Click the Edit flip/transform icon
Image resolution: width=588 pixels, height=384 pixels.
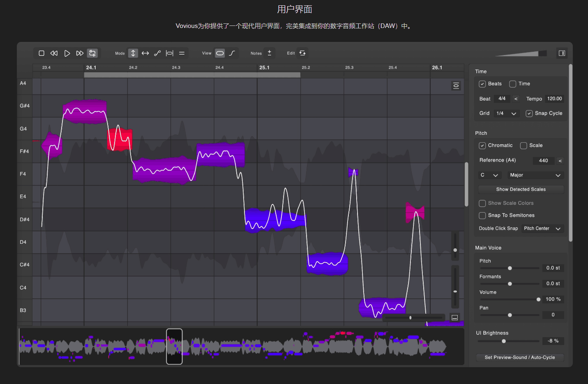pos(302,53)
